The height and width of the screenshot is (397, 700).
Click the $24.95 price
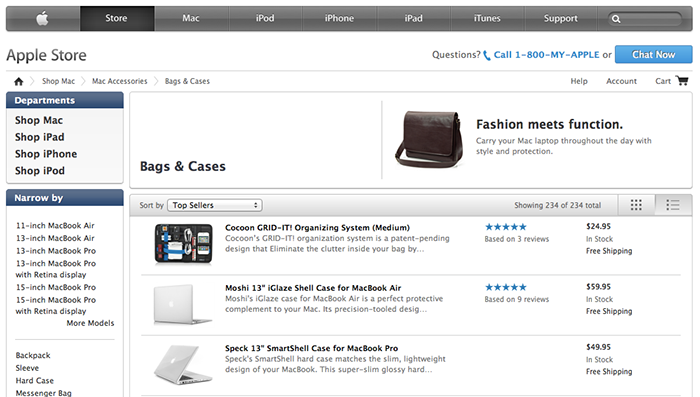tap(599, 226)
